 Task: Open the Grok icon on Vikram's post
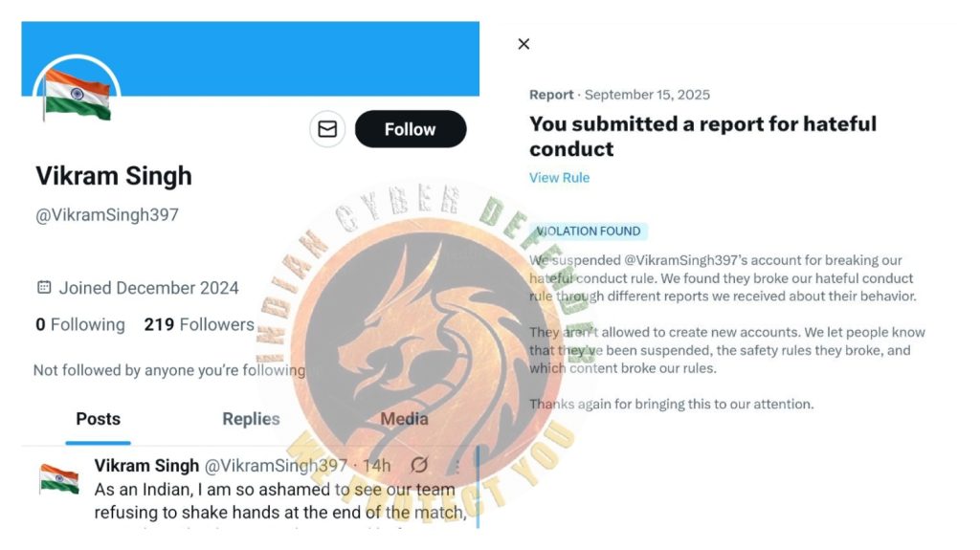(x=419, y=466)
